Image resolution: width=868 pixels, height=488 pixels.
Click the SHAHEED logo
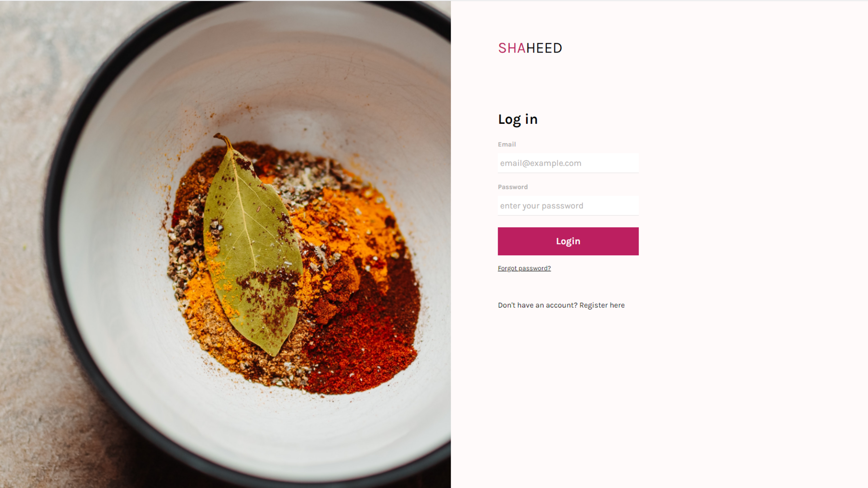529,48
